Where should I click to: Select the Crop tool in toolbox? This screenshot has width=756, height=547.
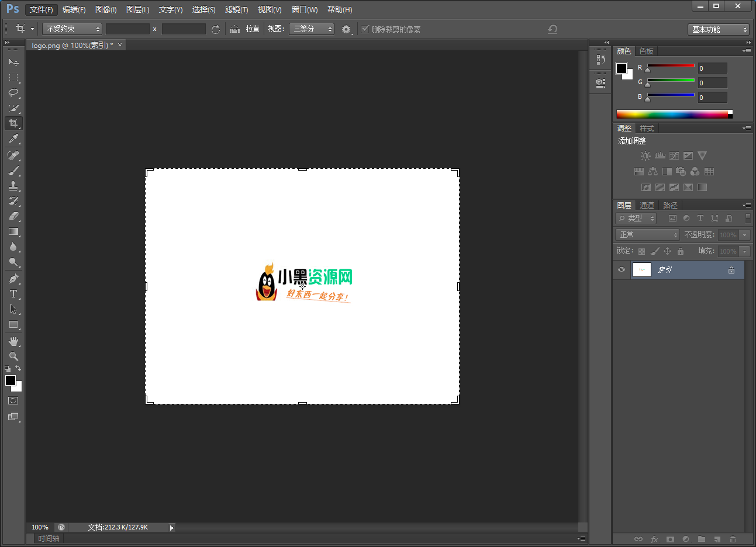[x=13, y=123]
